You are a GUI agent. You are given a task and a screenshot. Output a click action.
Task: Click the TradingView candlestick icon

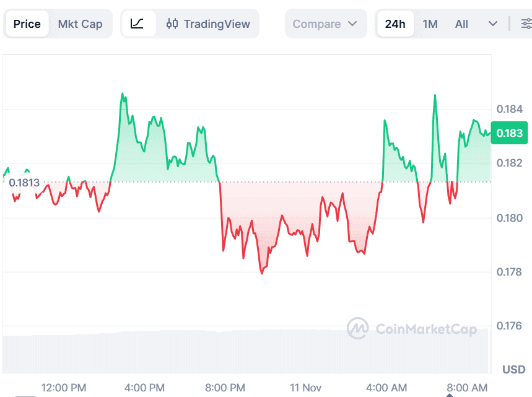tap(172, 24)
